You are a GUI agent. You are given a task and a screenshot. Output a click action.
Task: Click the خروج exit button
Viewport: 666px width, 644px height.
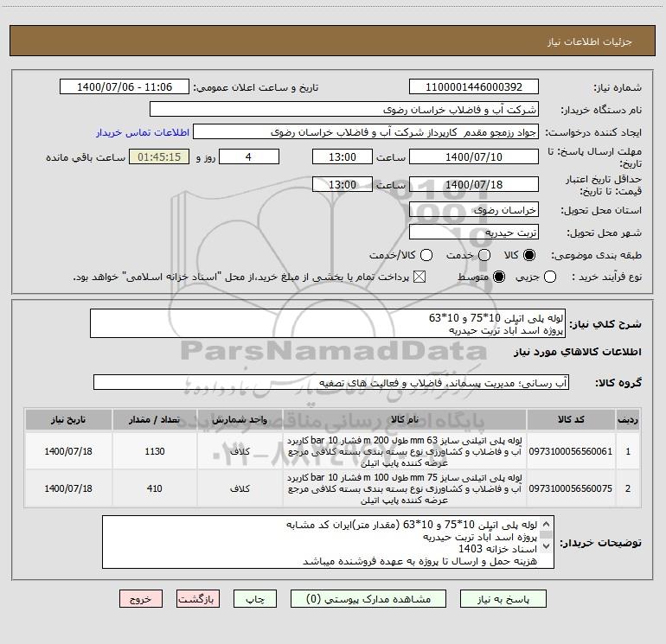coord(141,598)
